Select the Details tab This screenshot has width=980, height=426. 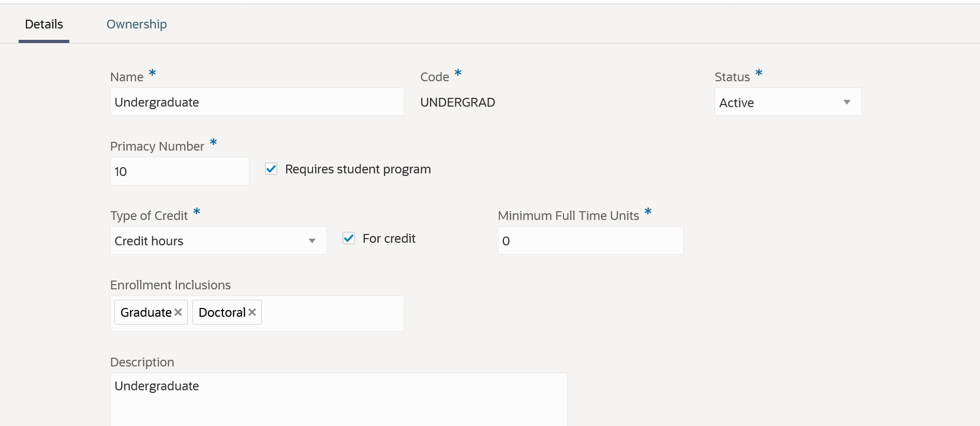[x=44, y=24]
